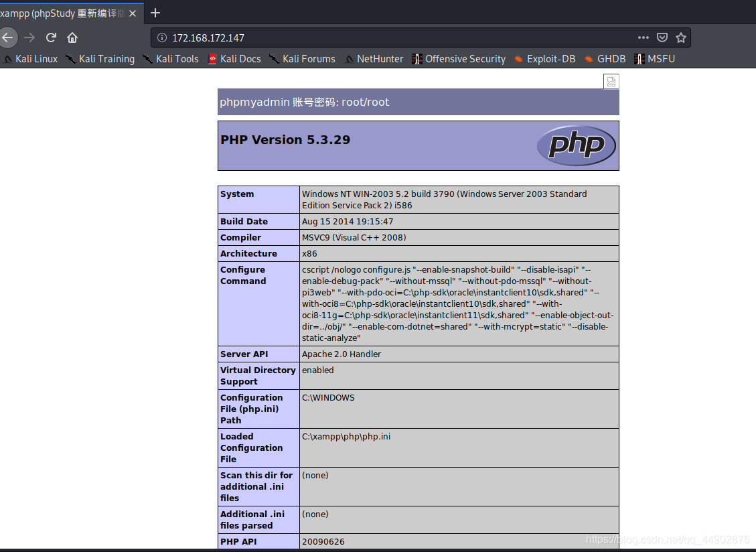Screen dimensions: 756x552
Task: Open the Kali Training bookmark
Action: [x=100, y=59]
